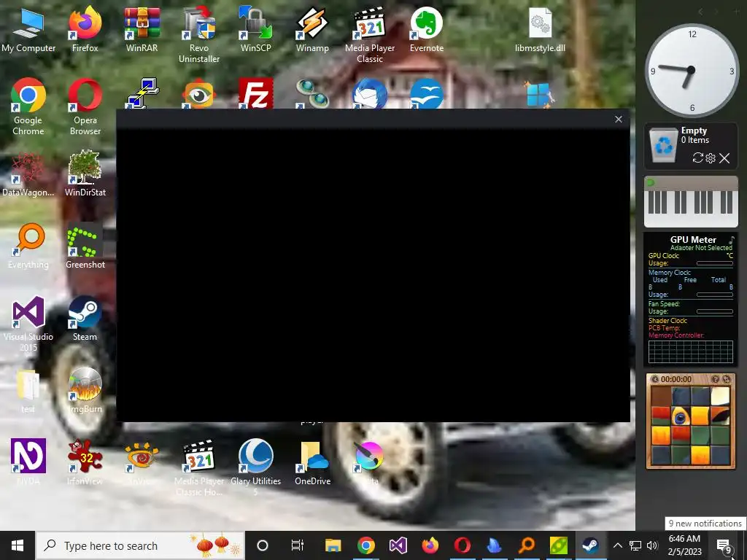The image size is (747, 560).
Task: Close the black window with its X button
Action: point(619,119)
